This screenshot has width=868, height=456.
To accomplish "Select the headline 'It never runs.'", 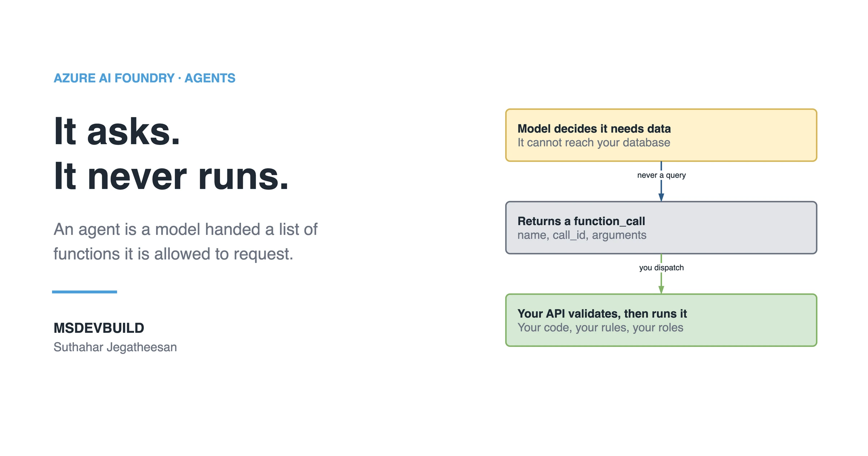I will (x=171, y=176).
